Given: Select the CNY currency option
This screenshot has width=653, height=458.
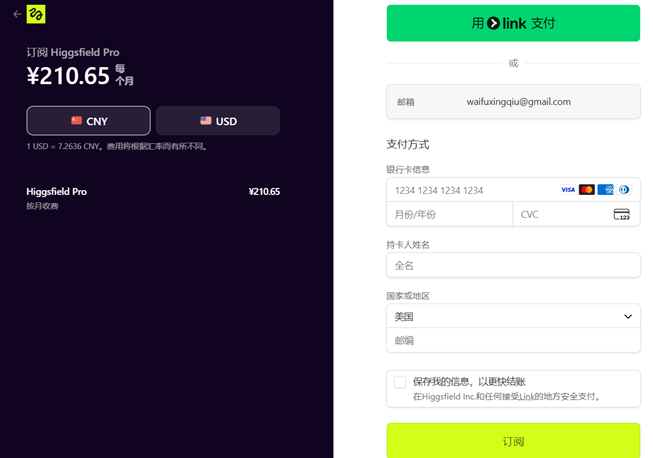Looking at the screenshot, I should pyautogui.click(x=88, y=121).
